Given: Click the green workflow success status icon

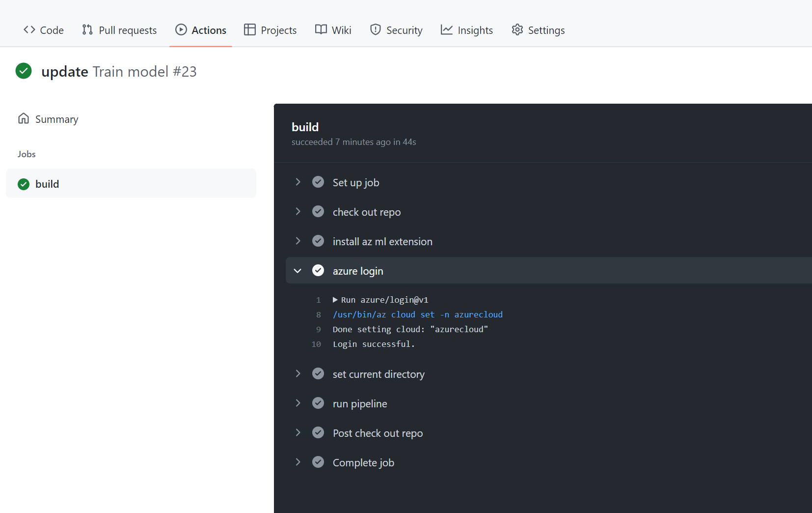Looking at the screenshot, I should pos(24,71).
